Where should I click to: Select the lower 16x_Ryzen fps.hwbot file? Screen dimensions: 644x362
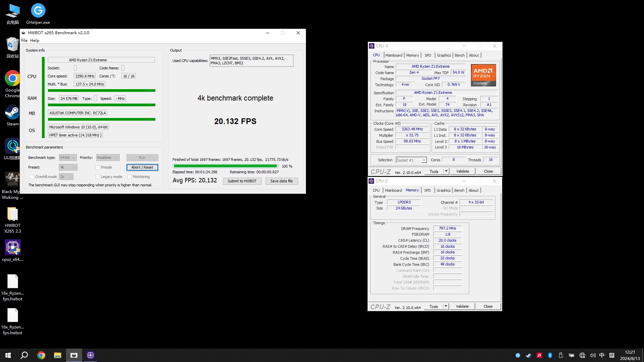click(x=12, y=321)
